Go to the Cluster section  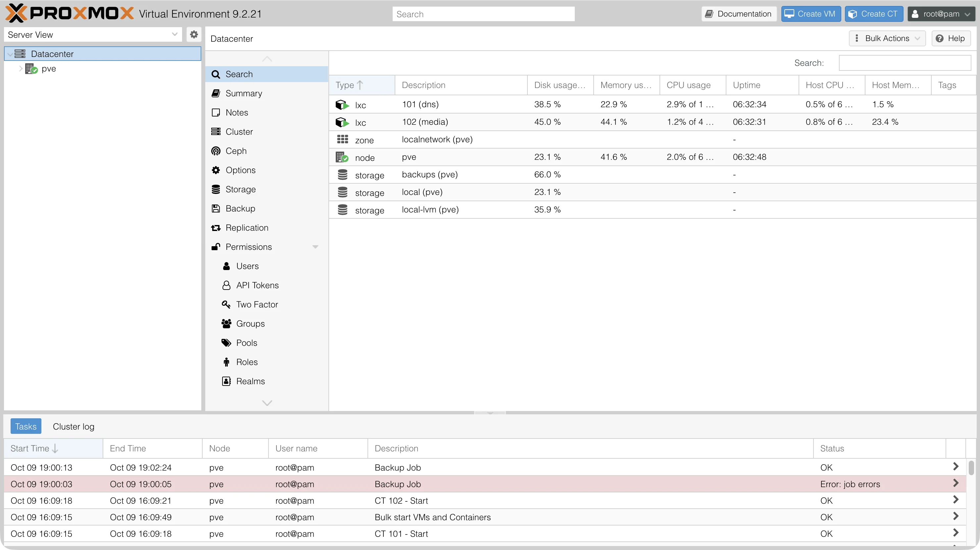click(266, 132)
